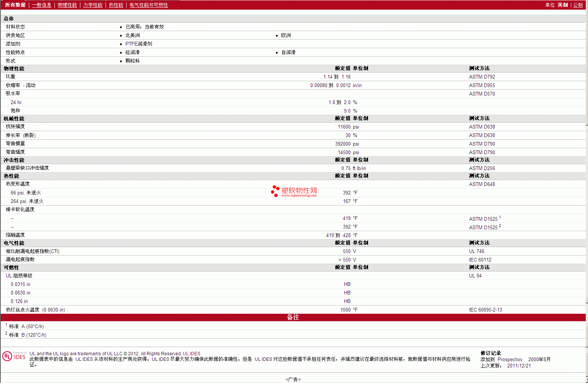Click footnote 1 beside ASTM D1525
The height and width of the screenshot is (383, 588).
(500, 217)
